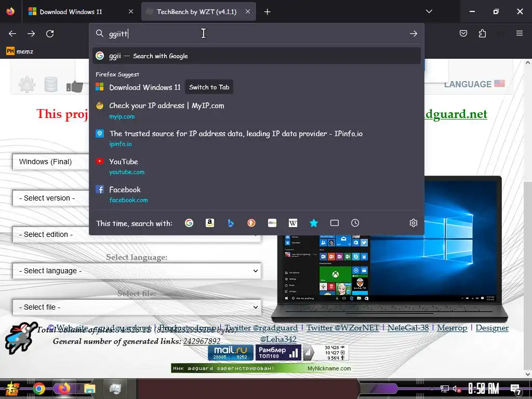Image resolution: width=532 pixels, height=399 pixels.
Task: Select the IPinfo.io suggestion
Action: point(257,138)
